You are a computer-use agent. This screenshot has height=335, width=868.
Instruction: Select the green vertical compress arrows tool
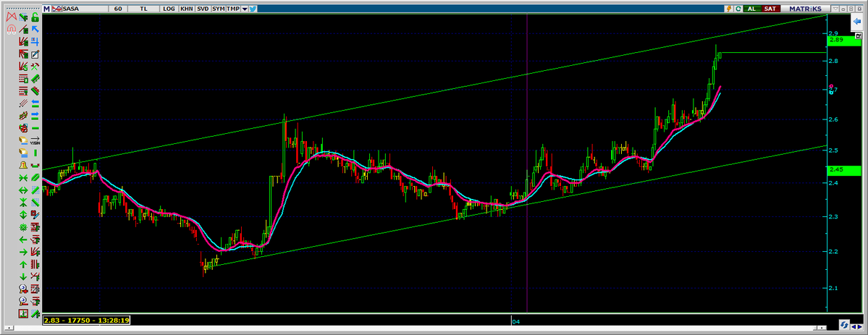tap(23, 202)
